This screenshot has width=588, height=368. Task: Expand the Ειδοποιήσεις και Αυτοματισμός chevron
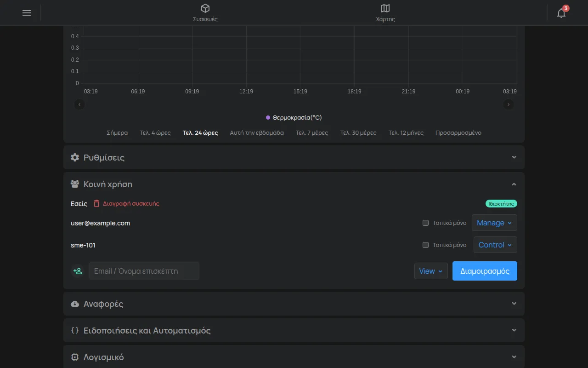point(514,330)
